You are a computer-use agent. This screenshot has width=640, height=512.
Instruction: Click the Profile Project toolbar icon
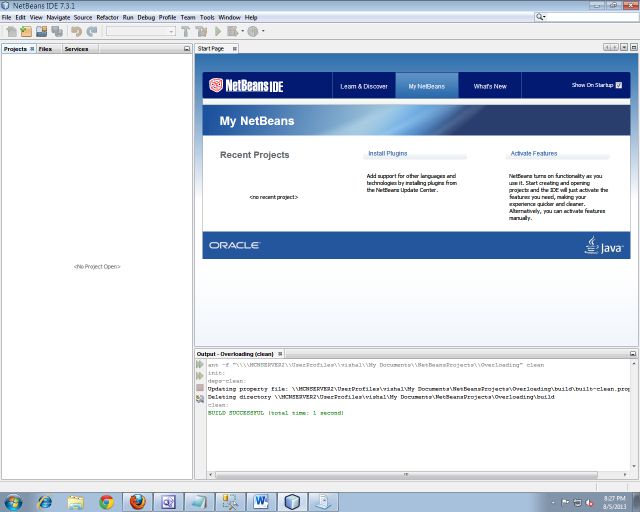tap(253, 31)
